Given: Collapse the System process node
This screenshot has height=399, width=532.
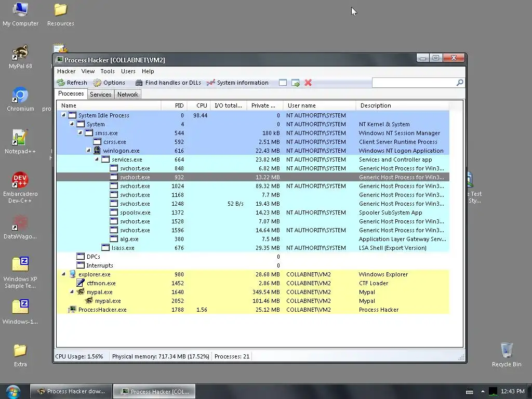Looking at the screenshot, I should 72,124.
